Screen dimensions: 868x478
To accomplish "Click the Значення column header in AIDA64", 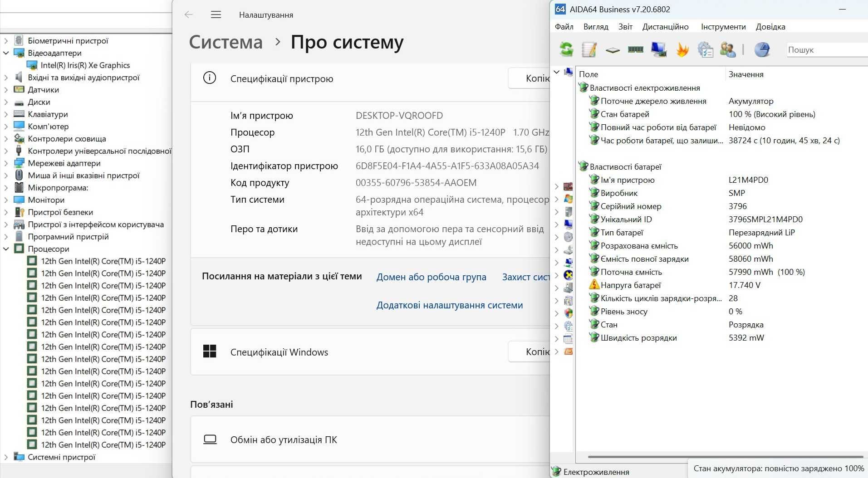I will [796, 74].
